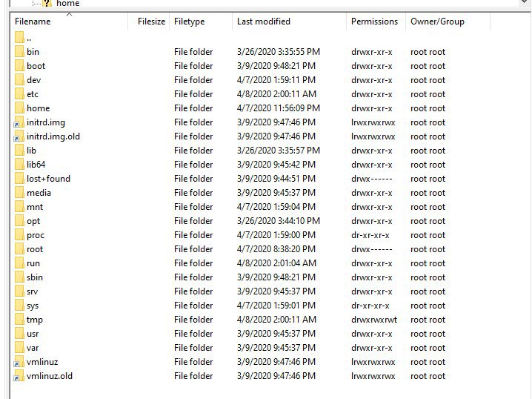
Task: Click the usr folder icon
Action: click(x=19, y=334)
